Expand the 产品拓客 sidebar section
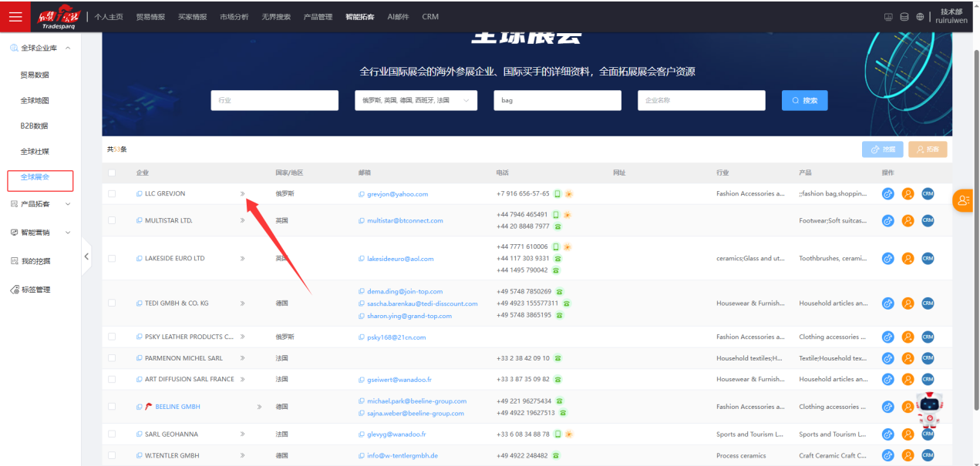The image size is (980, 466). pyautogui.click(x=41, y=204)
